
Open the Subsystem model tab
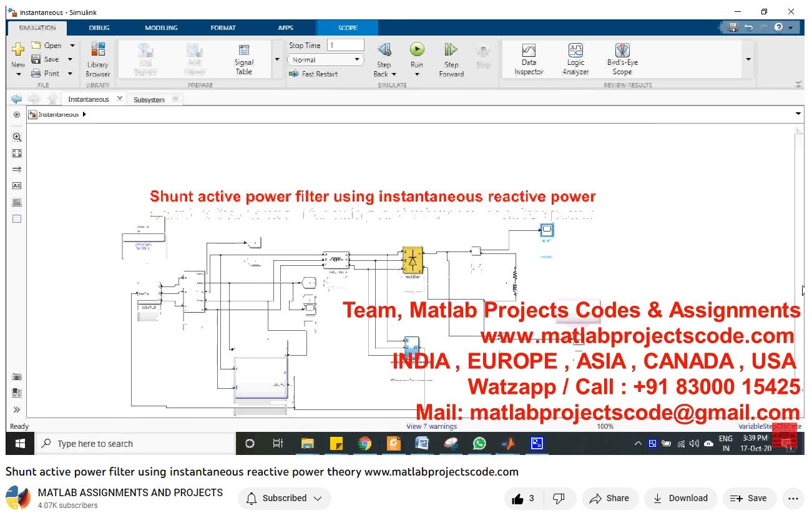149,100
